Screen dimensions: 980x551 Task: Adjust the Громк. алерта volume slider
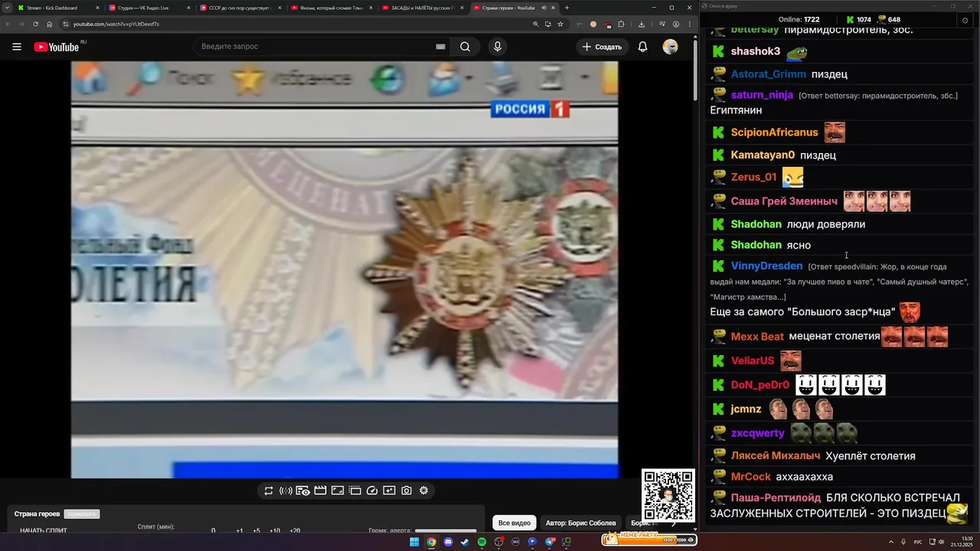coord(446,530)
